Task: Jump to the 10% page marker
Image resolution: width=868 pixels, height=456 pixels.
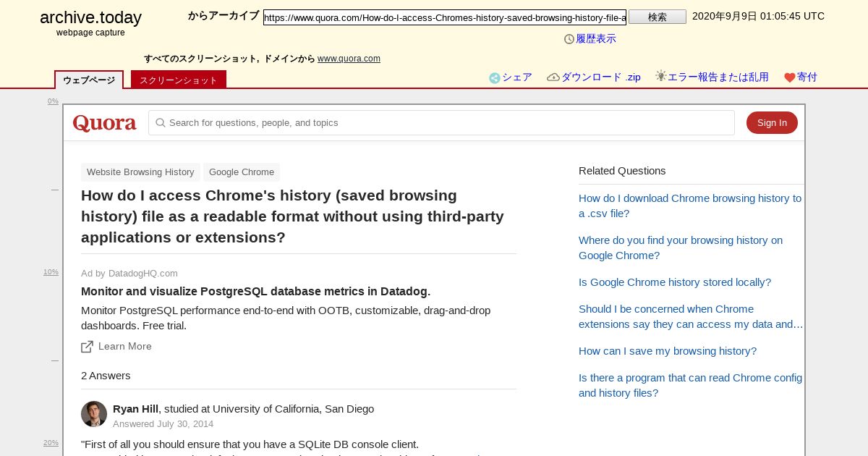Action: (51, 272)
